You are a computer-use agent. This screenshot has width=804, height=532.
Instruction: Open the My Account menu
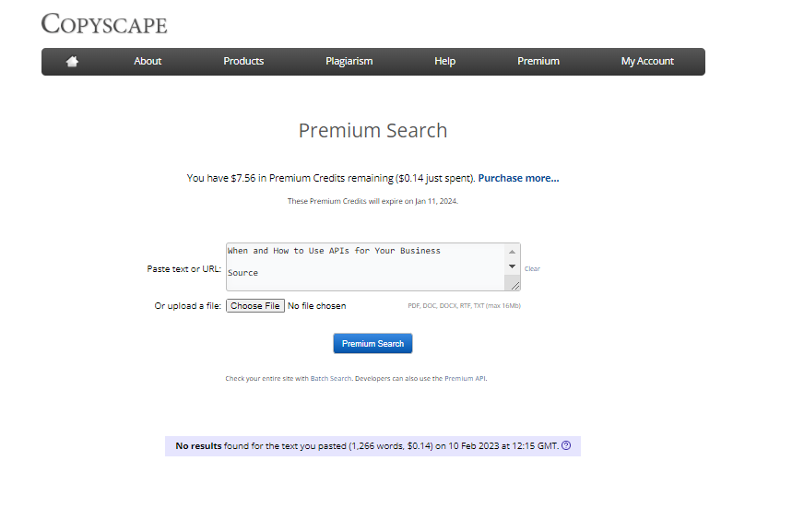tap(647, 61)
